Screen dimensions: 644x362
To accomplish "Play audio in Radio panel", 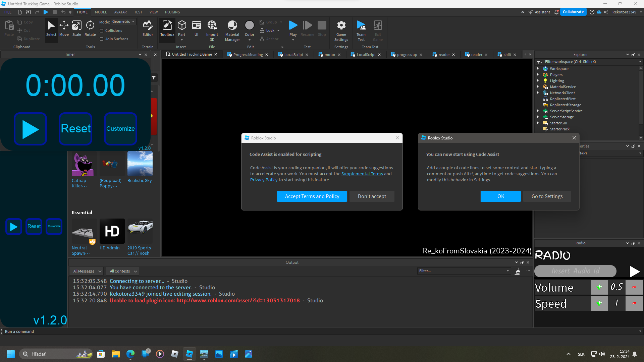I will point(634,271).
